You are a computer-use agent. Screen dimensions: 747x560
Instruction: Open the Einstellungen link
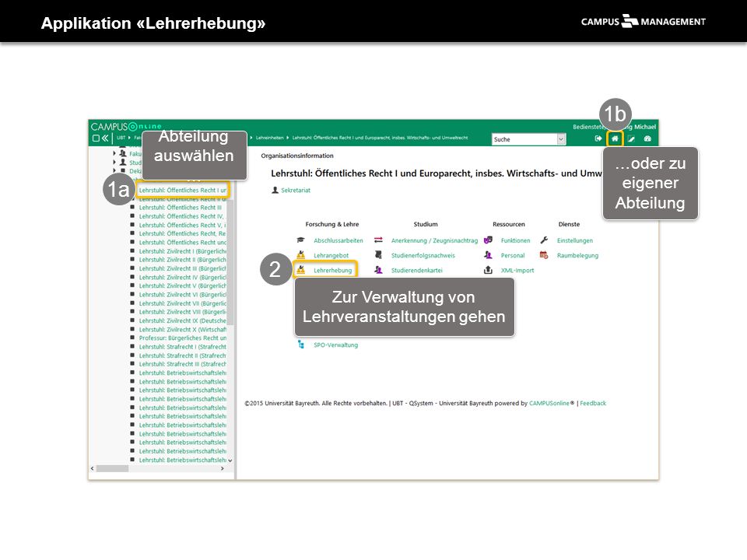coord(575,240)
